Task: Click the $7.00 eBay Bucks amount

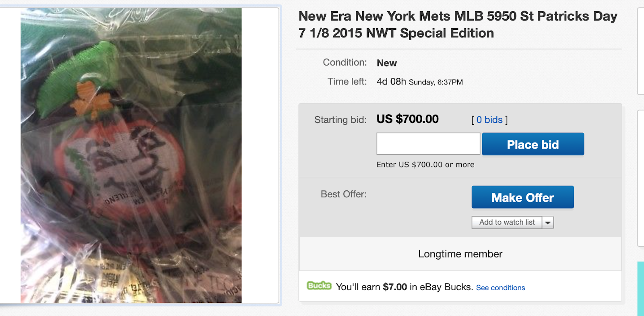Action: [x=394, y=287]
